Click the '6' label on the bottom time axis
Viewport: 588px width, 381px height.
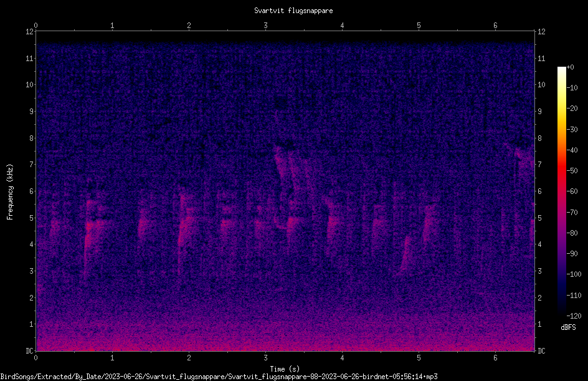[495, 358]
